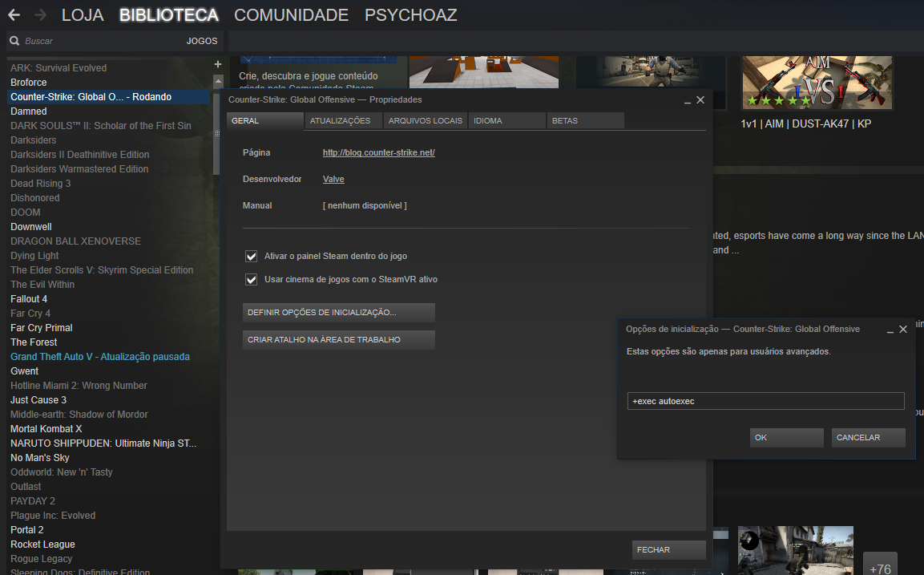Open the 1v1 AIM DUST-AK47 workshop thumbnail

(817, 83)
